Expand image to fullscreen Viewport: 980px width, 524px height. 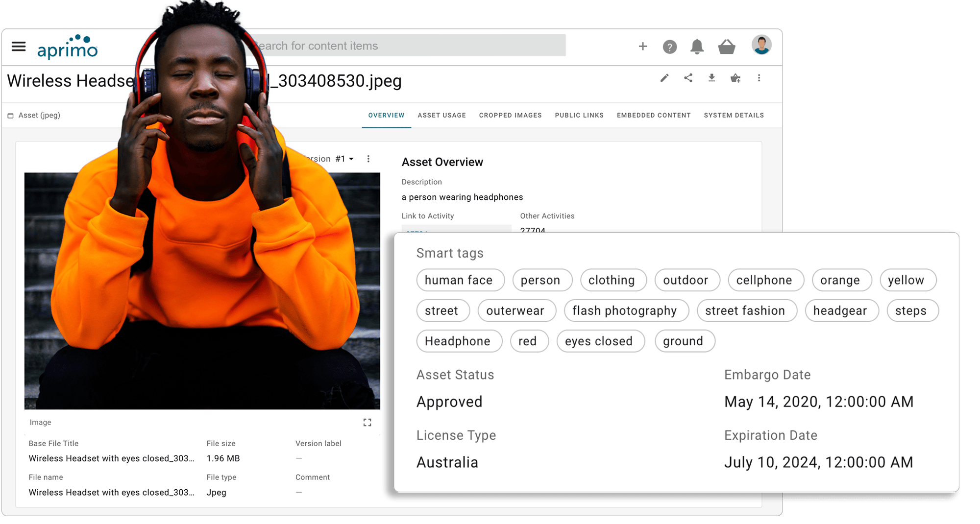click(367, 422)
